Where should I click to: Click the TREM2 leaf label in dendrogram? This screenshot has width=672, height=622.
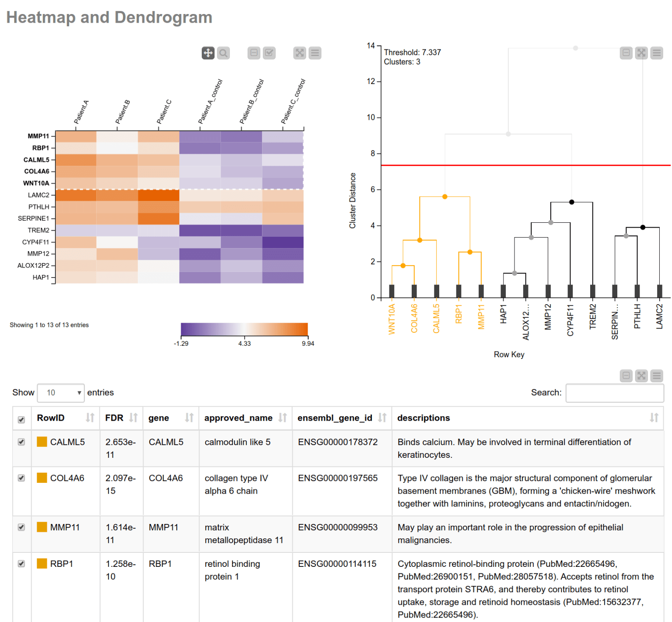(x=593, y=316)
